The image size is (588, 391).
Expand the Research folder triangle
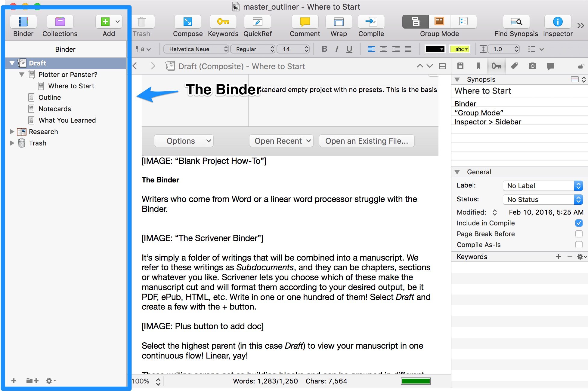coord(12,132)
